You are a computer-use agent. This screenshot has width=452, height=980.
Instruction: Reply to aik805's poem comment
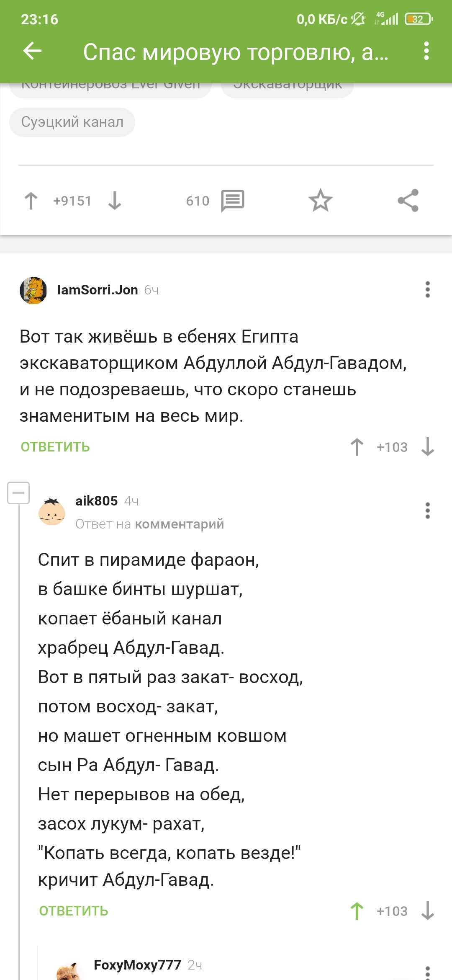[74, 911]
